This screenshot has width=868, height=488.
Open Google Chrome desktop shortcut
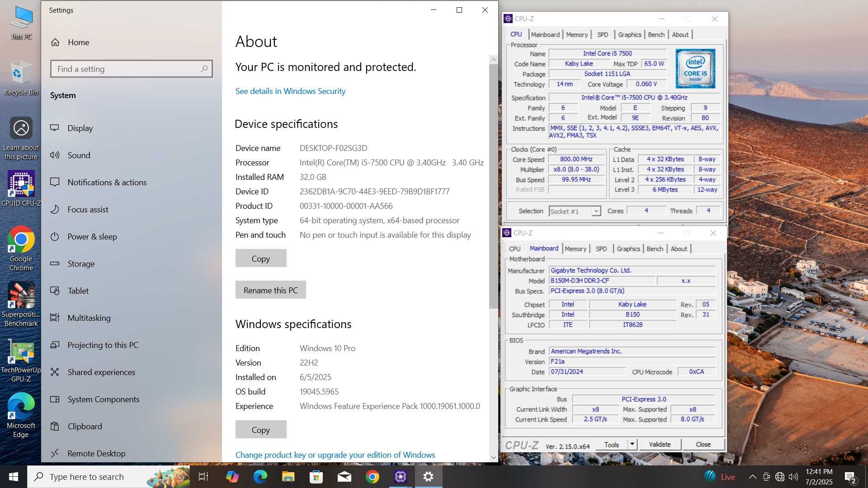click(21, 249)
